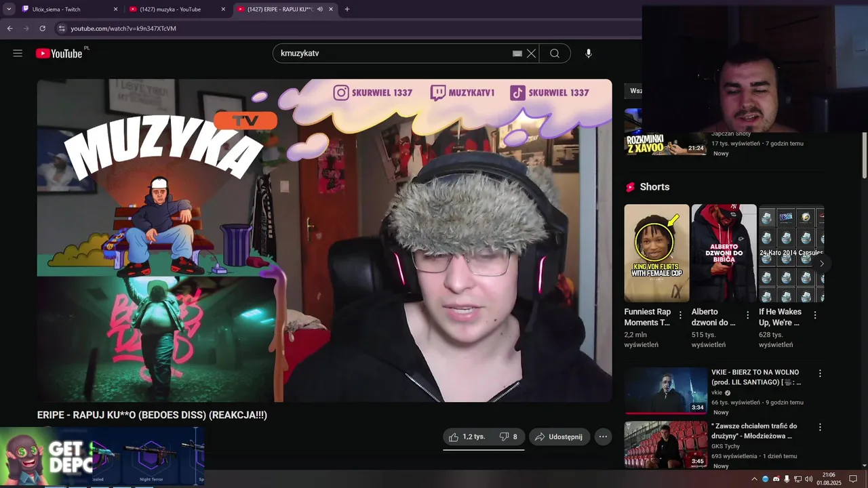Open options for Funniest Rap Moments short
Viewport: 868px width, 488px height.
pyautogui.click(x=680, y=315)
